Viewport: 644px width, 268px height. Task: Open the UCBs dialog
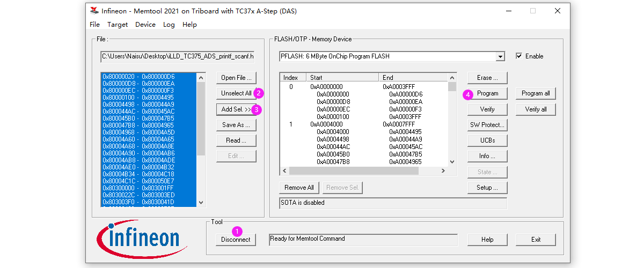[487, 140]
